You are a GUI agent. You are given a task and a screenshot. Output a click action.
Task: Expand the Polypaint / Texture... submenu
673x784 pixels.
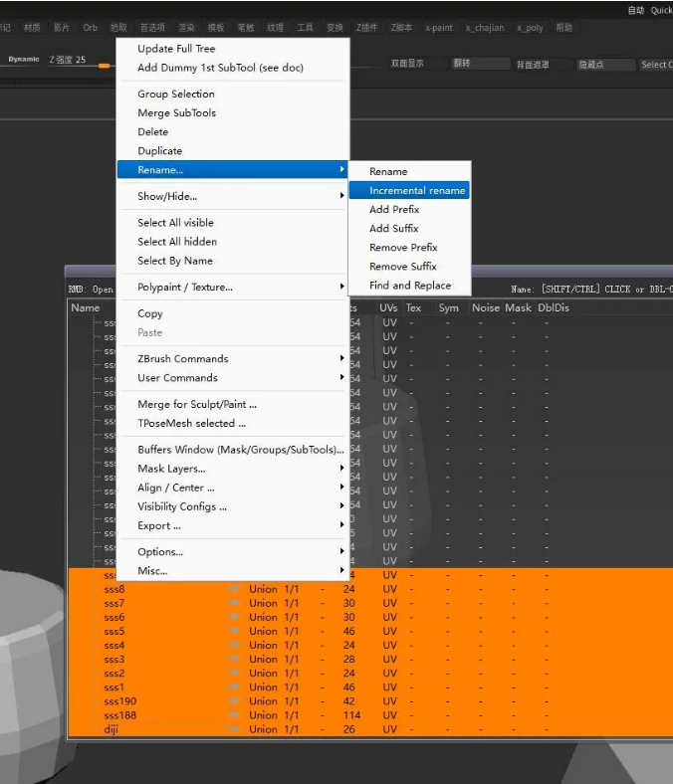click(233, 287)
